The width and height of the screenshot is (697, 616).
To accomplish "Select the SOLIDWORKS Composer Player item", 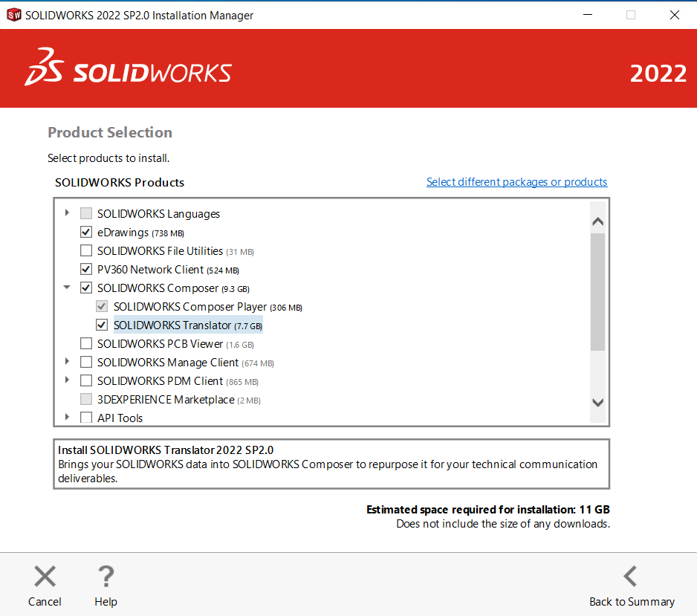I will pos(189,307).
